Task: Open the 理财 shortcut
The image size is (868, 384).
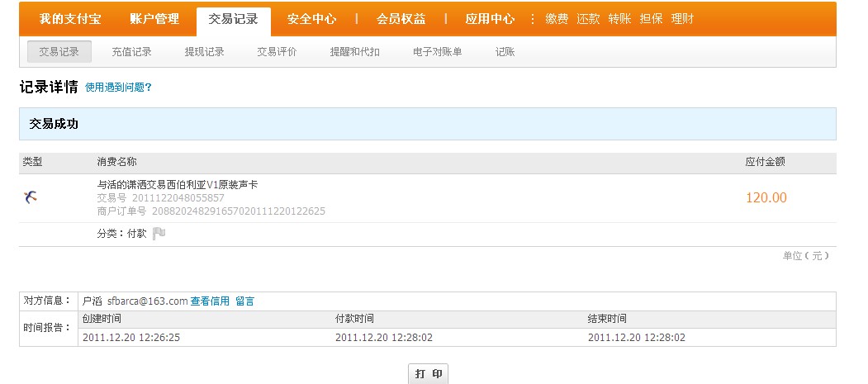Action: [682, 19]
